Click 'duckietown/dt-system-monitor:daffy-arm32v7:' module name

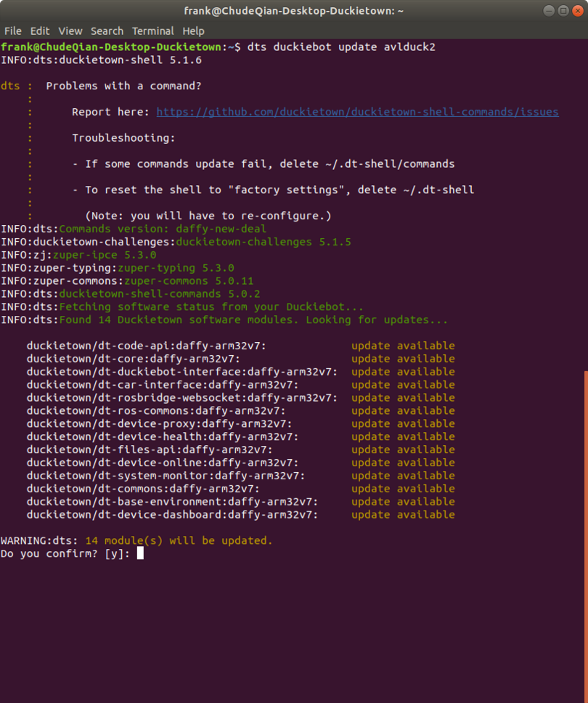pyautogui.click(x=166, y=476)
